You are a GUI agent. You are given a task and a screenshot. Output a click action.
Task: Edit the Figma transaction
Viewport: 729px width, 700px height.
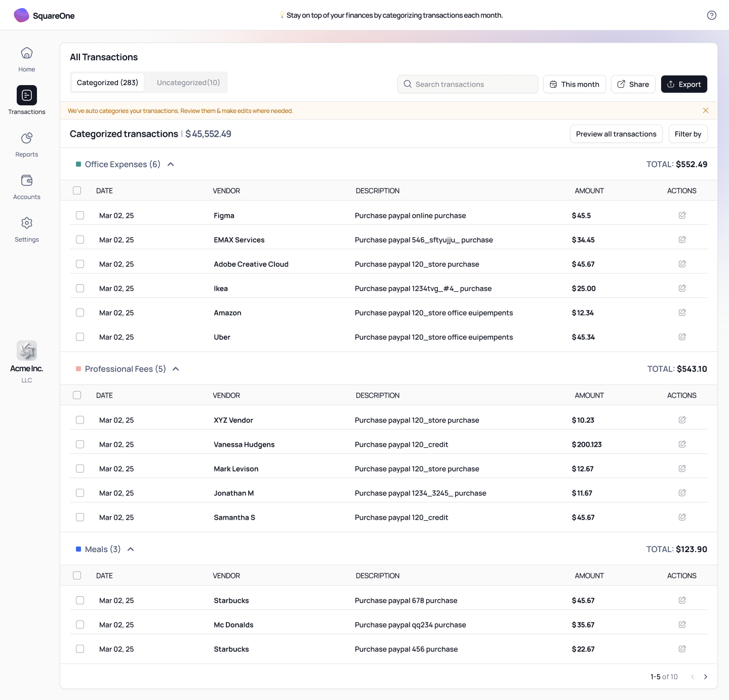(x=682, y=215)
